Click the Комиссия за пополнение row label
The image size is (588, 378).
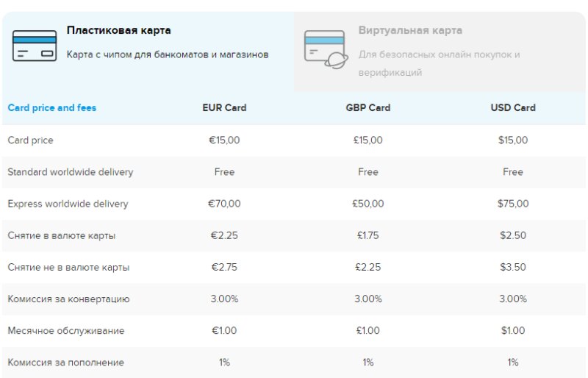[65, 363]
